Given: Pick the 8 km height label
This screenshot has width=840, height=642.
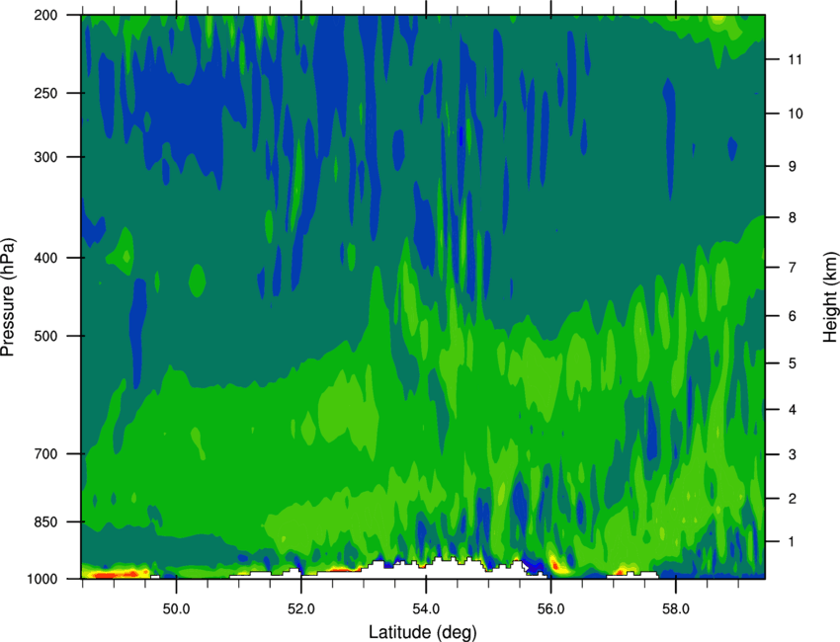Looking at the screenshot, I should point(793,217).
